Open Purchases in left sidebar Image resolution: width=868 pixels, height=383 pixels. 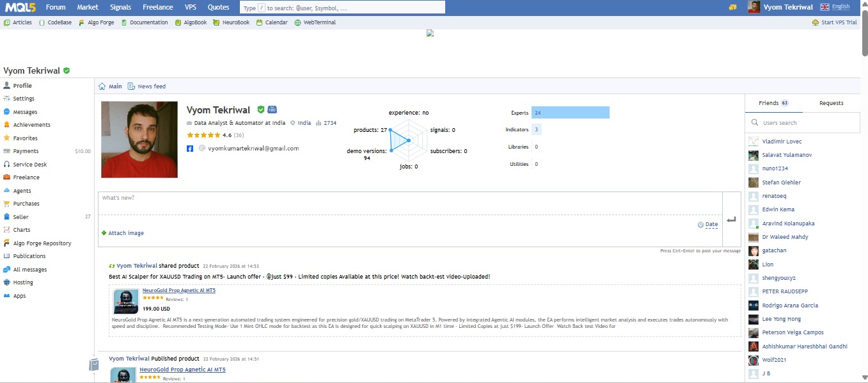click(x=26, y=204)
